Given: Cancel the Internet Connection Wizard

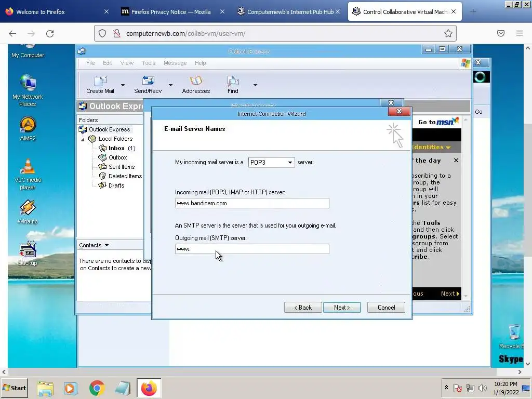Looking at the screenshot, I should point(386,308).
